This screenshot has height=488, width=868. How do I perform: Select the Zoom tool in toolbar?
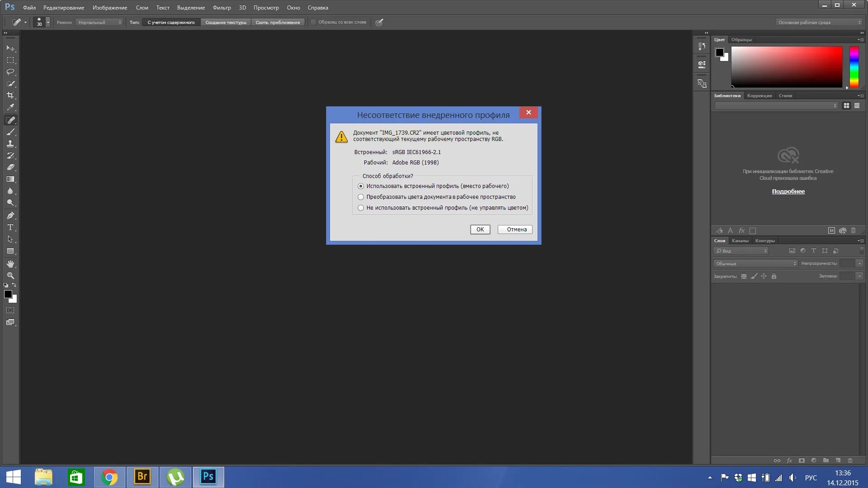point(10,276)
